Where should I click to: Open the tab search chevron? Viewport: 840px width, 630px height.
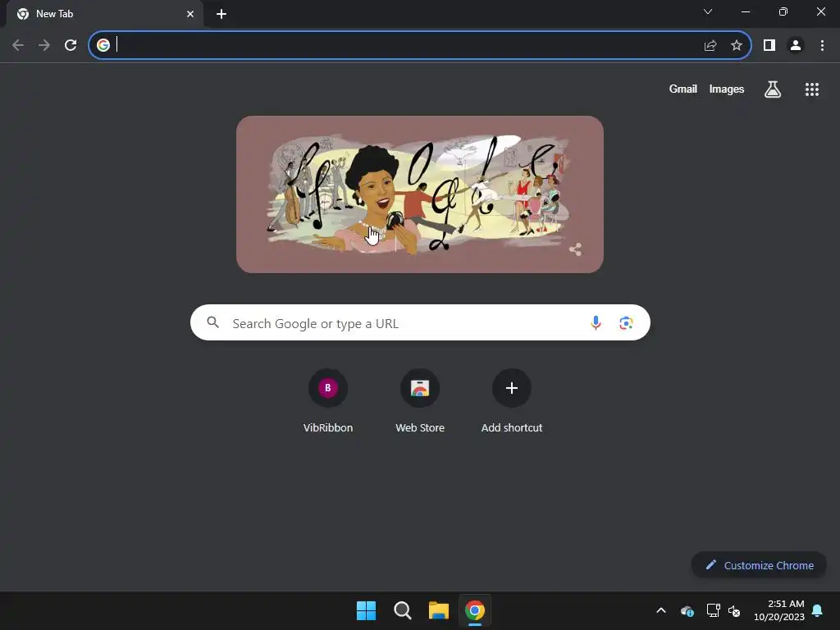tap(708, 11)
